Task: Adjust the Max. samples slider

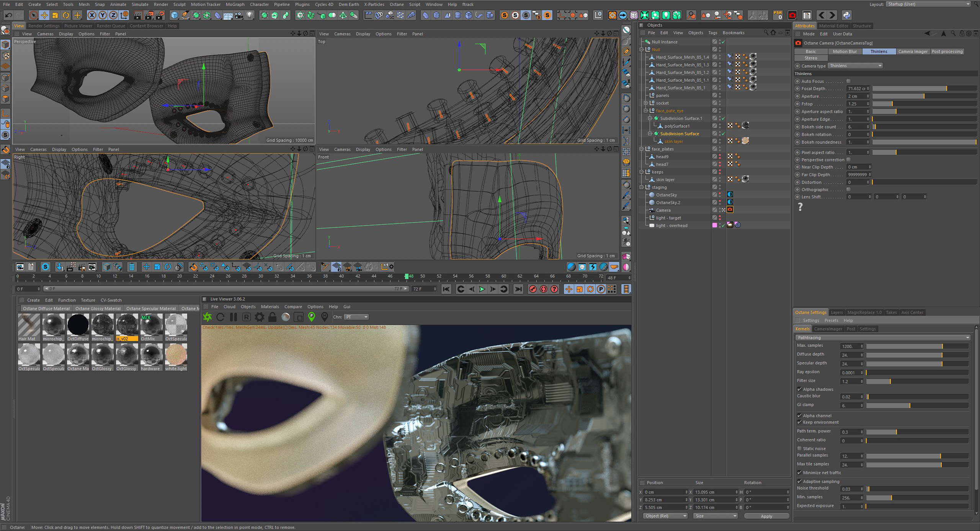Action: pyautogui.click(x=917, y=346)
